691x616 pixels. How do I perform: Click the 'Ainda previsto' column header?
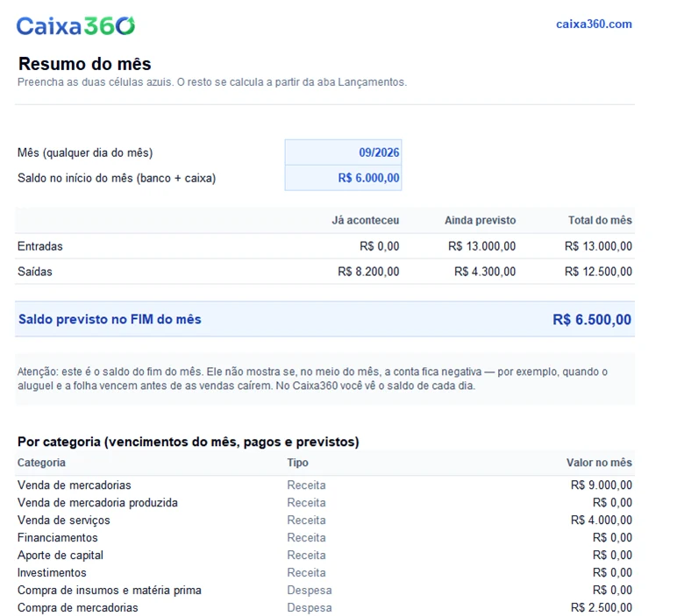pos(480,220)
